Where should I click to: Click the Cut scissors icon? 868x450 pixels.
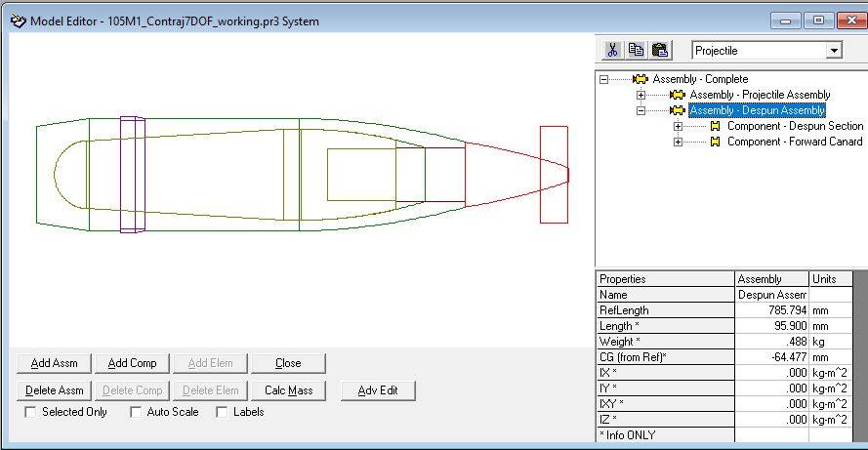[612, 51]
